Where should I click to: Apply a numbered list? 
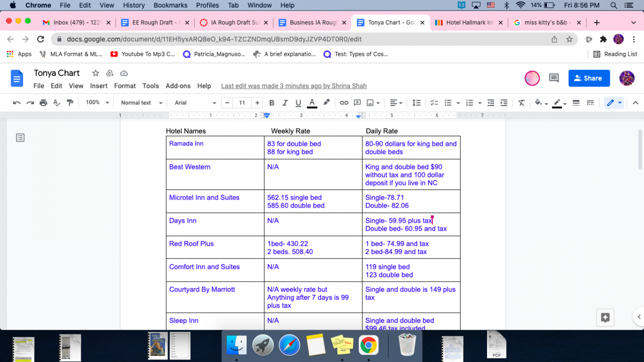[x=469, y=103]
